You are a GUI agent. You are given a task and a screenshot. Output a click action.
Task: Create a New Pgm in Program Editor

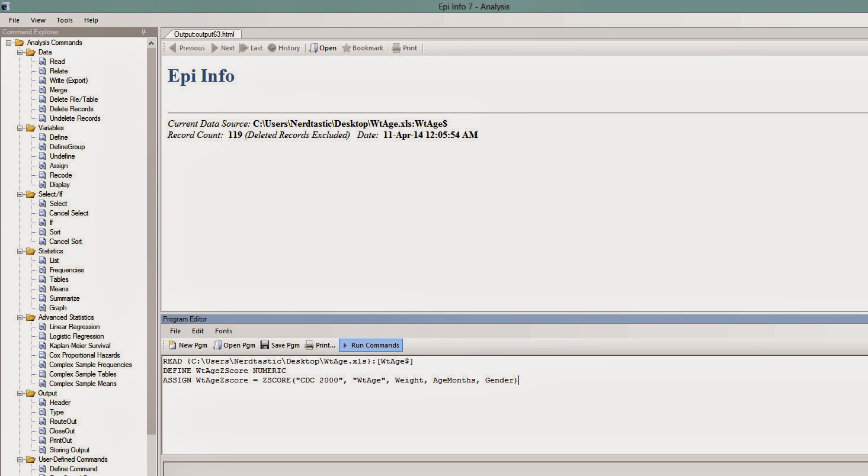point(188,345)
